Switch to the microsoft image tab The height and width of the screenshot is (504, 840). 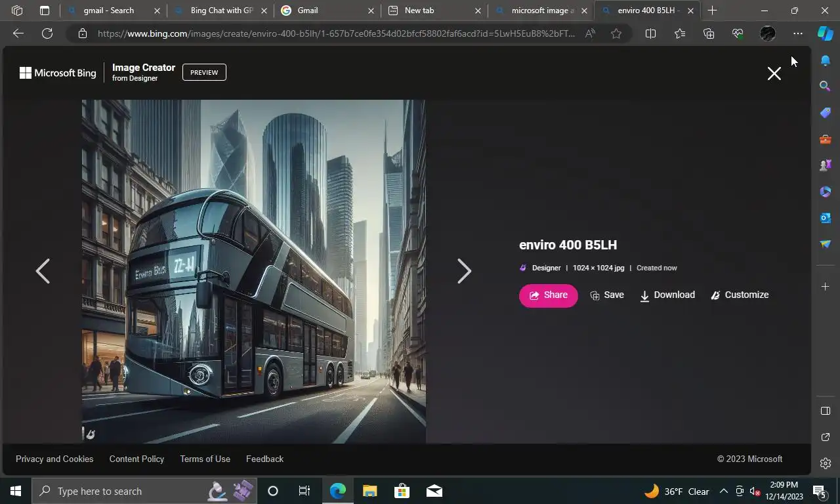(x=542, y=10)
